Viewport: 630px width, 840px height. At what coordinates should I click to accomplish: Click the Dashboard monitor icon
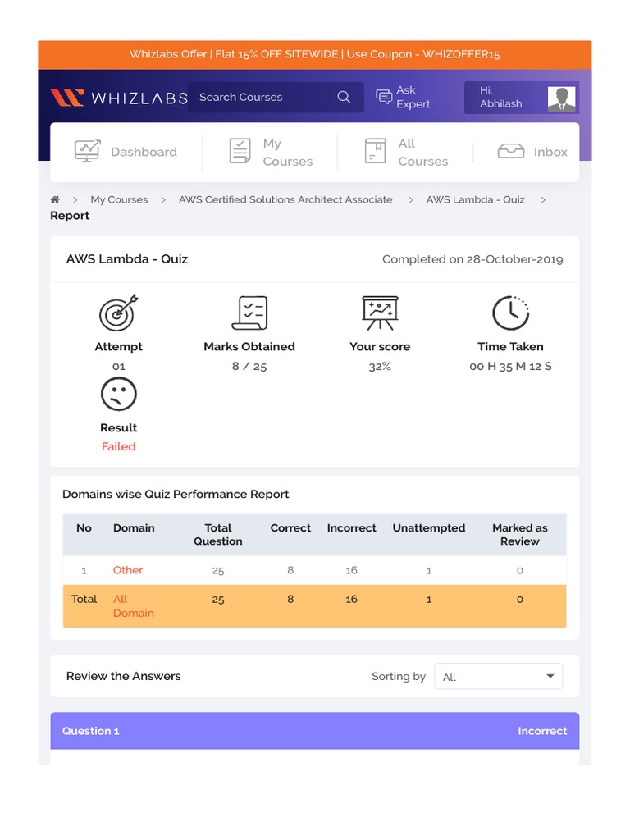[x=87, y=151]
